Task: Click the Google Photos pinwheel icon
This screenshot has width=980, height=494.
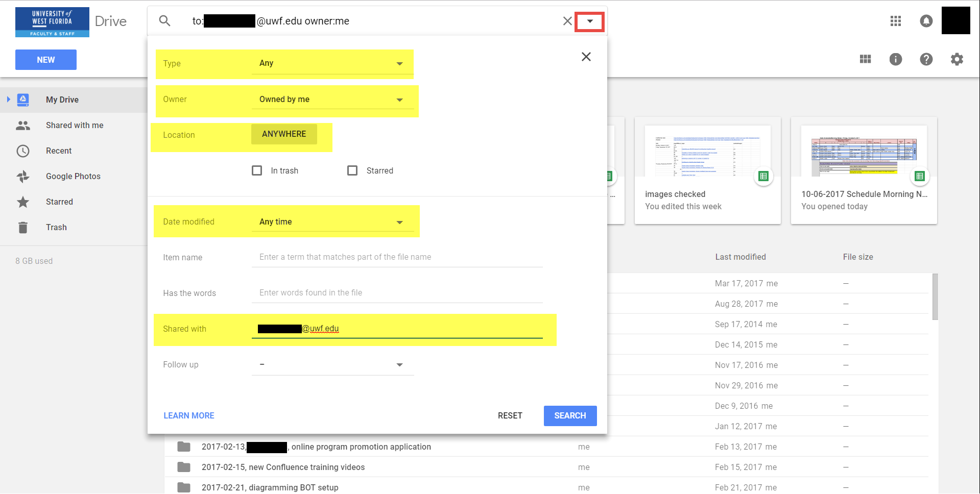Action: (23, 176)
